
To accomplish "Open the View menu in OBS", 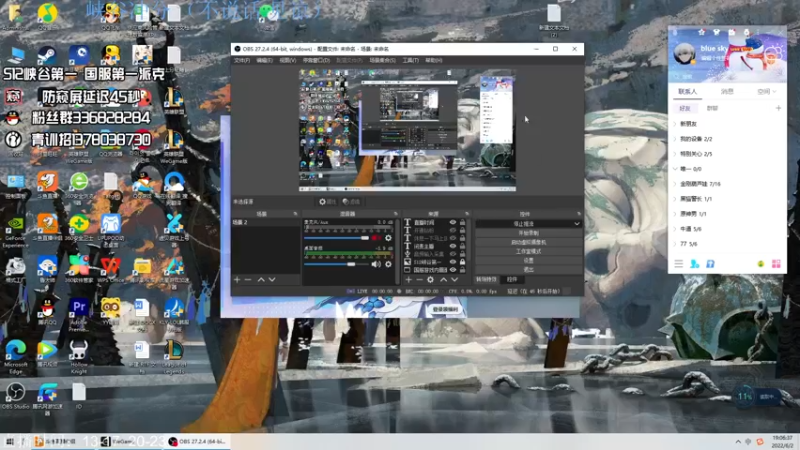I will tap(287, 60).
